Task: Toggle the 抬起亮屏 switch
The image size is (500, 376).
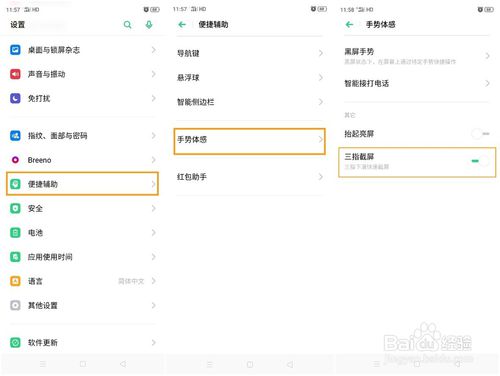Action: tap(480, 134)
